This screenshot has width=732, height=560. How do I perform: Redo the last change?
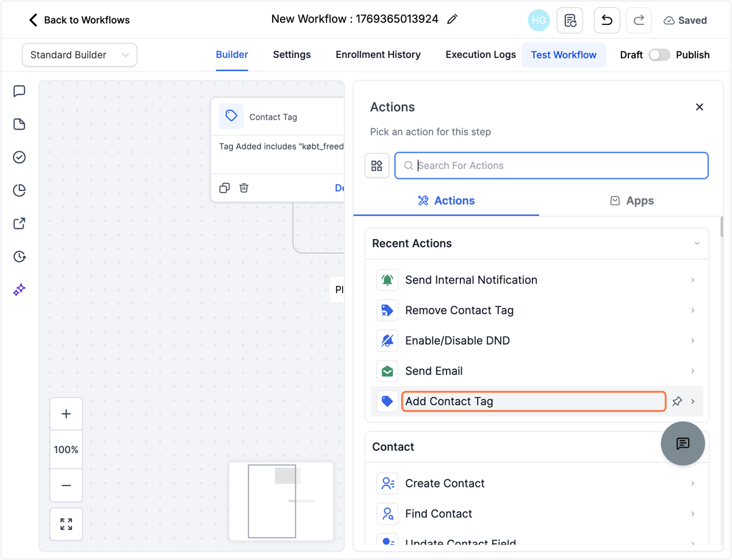click(639, 20)
